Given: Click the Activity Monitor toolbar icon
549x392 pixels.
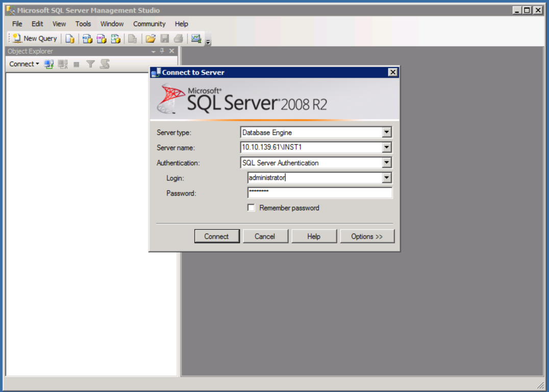Looking at the screenshot, I should click(196, 38).
